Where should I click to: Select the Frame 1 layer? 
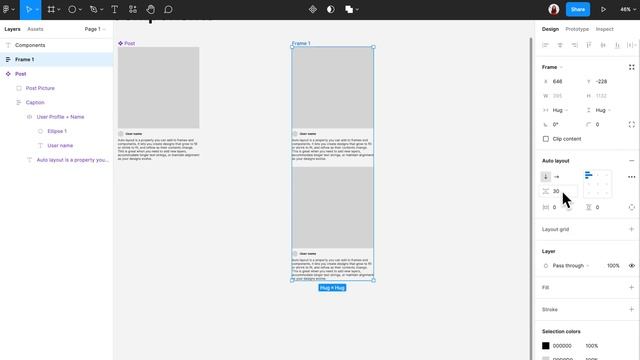pos(56,60)
